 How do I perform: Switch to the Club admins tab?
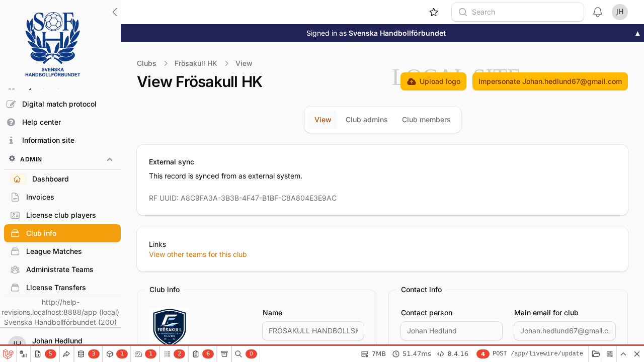click(367, 120)
